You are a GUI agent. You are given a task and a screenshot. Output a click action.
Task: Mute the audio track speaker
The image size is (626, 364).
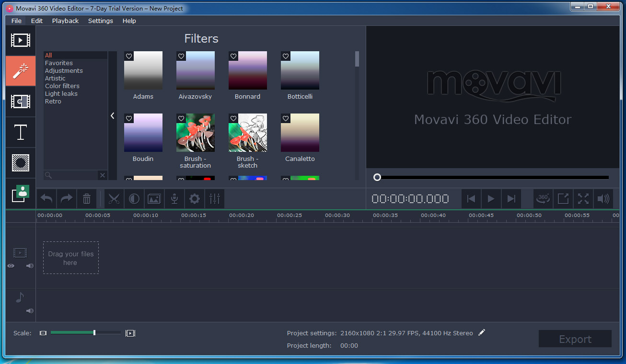30,311
